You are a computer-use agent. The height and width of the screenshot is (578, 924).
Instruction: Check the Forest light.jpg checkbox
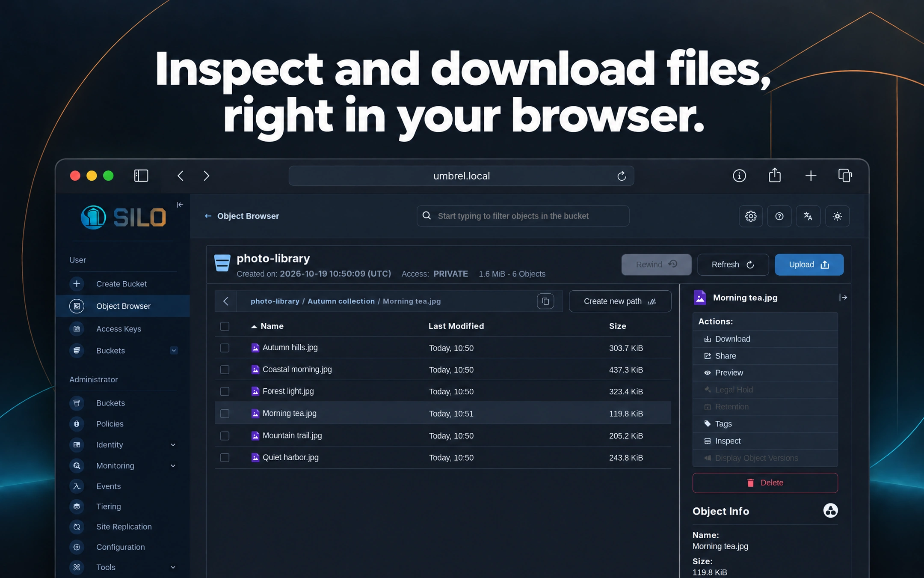(x=225, y=392)
